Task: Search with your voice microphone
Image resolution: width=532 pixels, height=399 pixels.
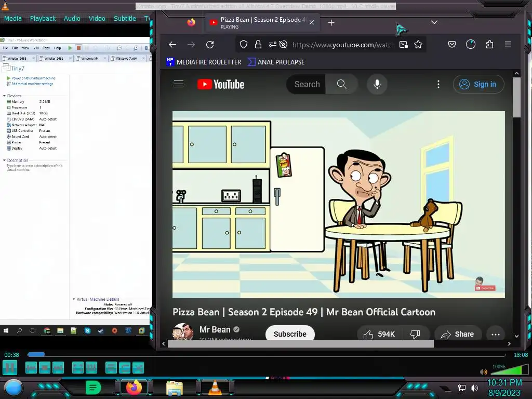Action: pos(377,84)
